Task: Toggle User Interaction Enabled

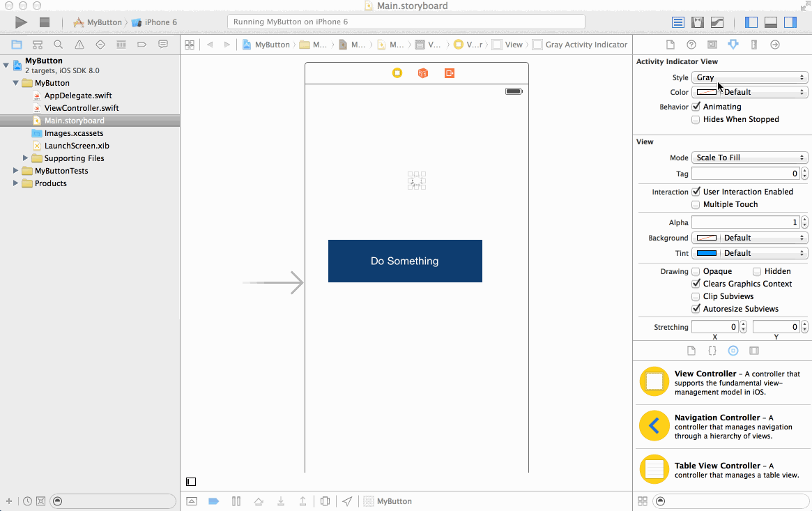Action: tap(696, 192)
